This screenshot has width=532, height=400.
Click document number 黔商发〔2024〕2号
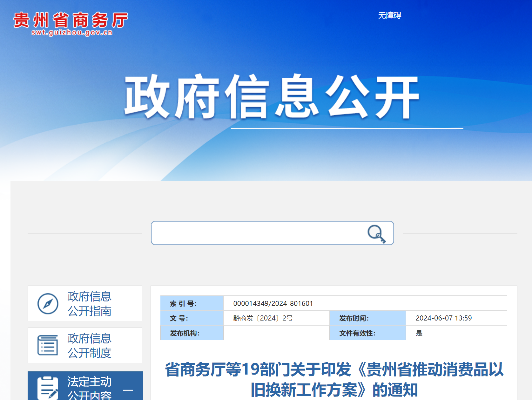point(263,318)
